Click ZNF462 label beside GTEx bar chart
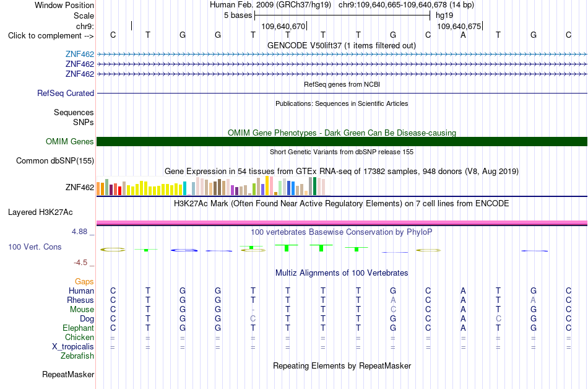588x389 pixels. pyautogui.click(x=79, y=187)
